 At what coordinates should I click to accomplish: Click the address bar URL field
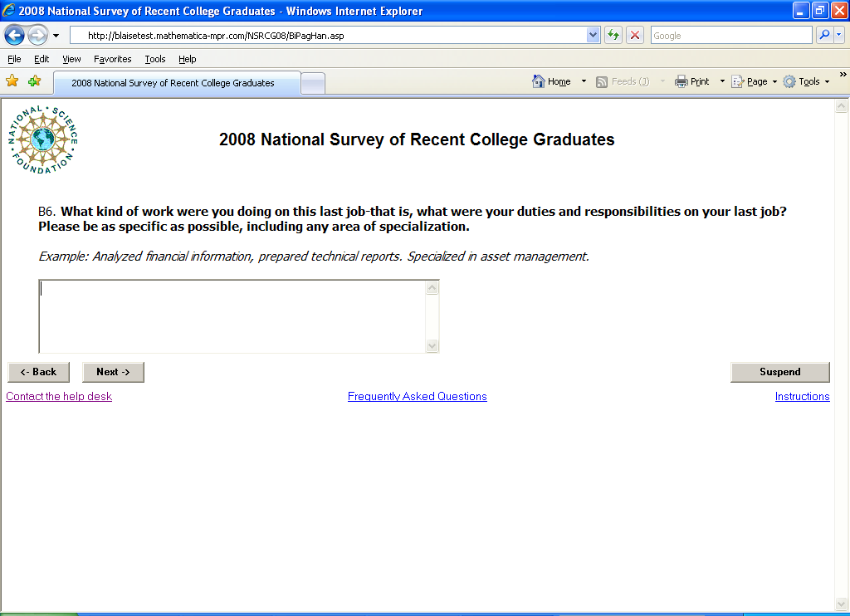330,36
